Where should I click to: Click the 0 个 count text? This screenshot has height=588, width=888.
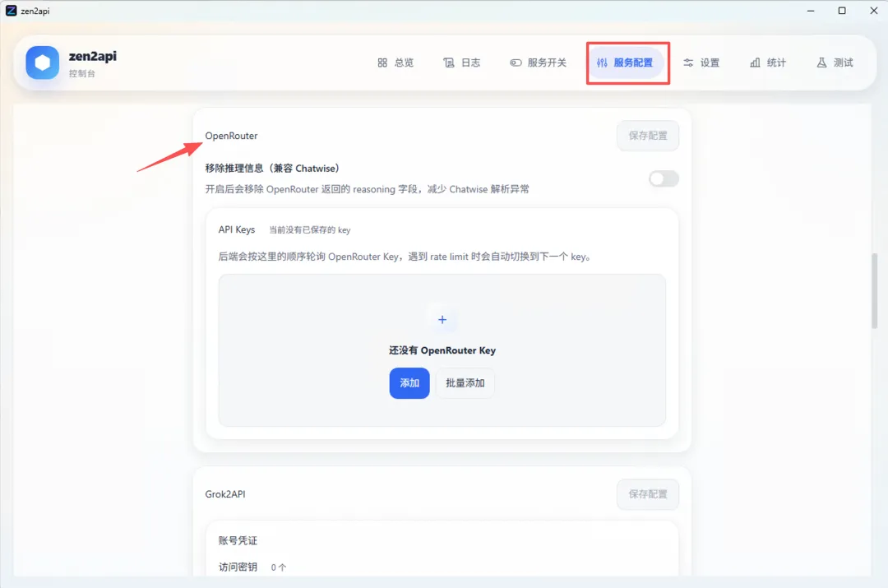[278, 567]
